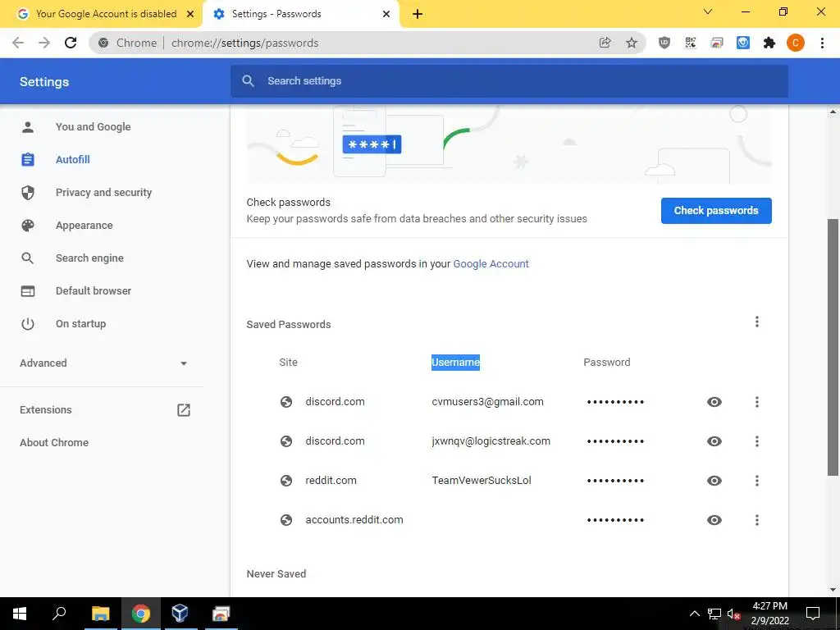Open the reddit.com site link
The width and height of the screenshot is (840, 630).
(x=331, y=481)
